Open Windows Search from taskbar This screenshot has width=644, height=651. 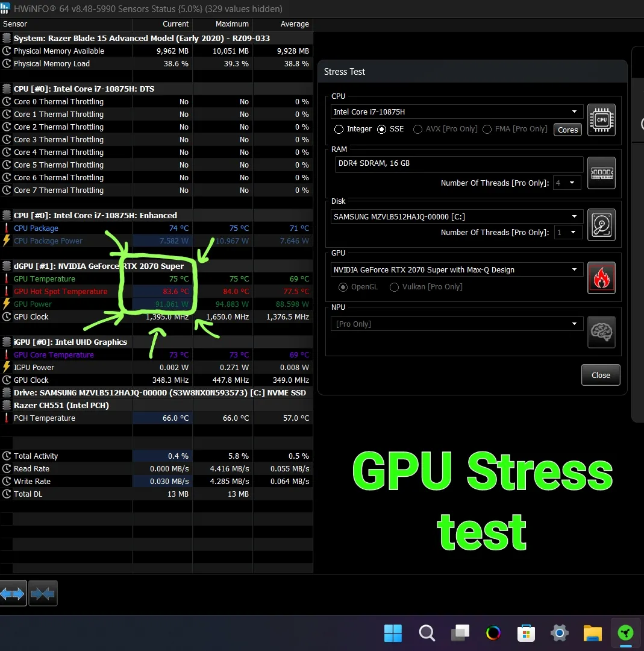(x=427, y=633)
